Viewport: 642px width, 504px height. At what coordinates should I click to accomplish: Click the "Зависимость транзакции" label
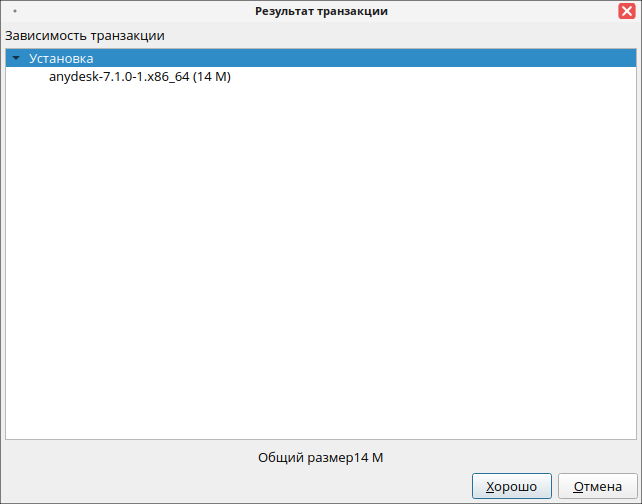(85, 36)
